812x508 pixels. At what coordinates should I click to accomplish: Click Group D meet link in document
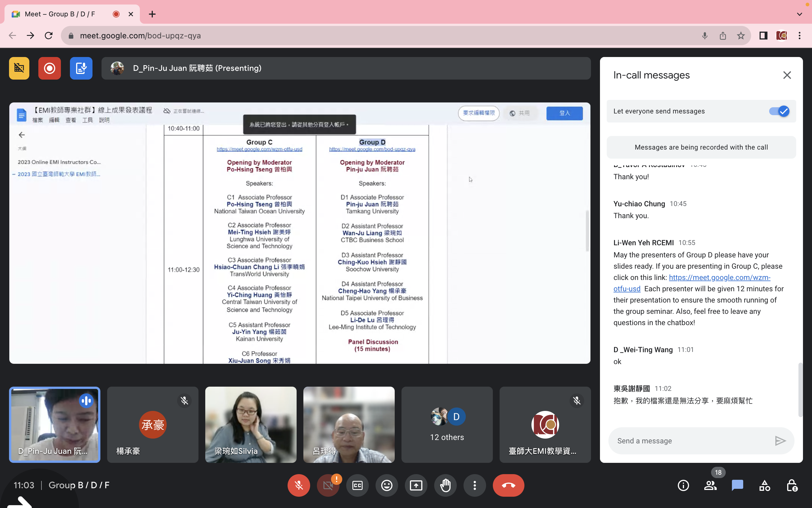372,149
